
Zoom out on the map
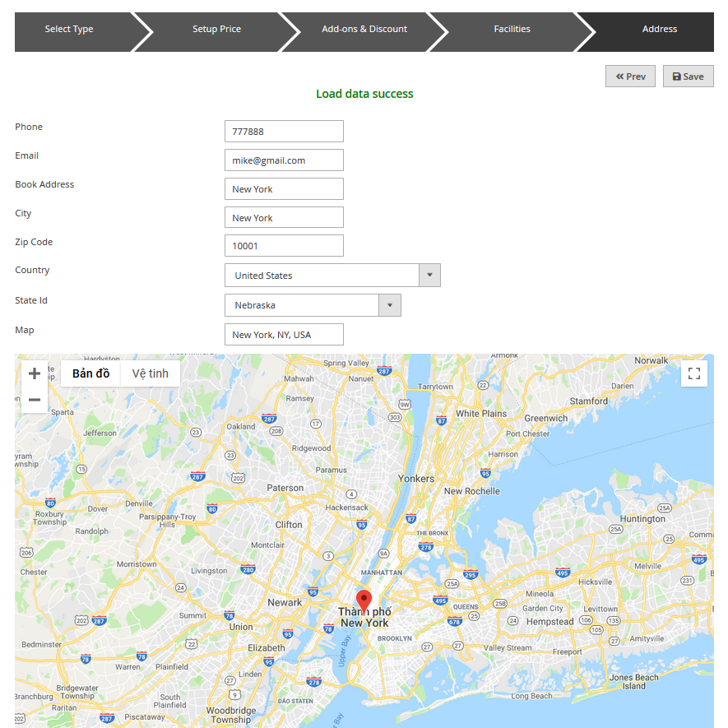[35, 400]
